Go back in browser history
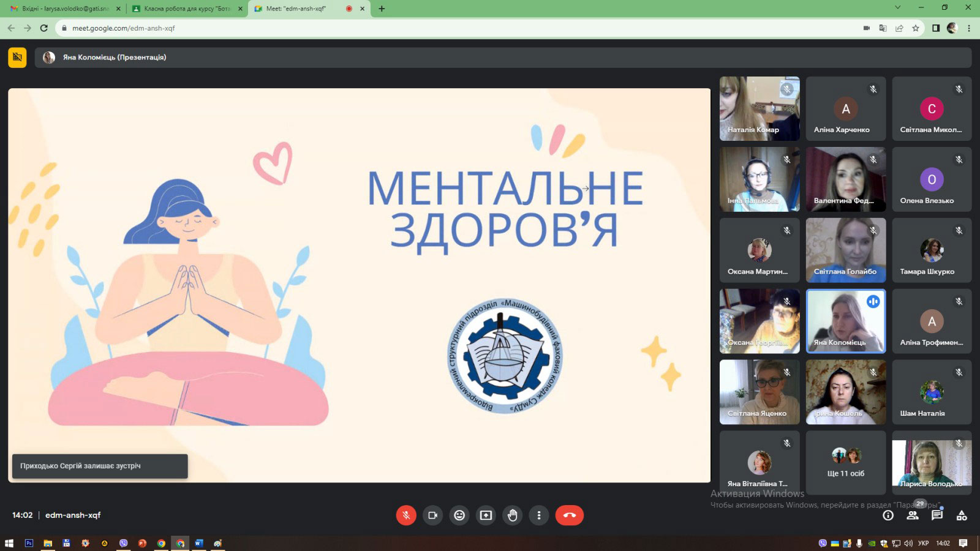The image size is (980, 551). click(x=12, y=28)
